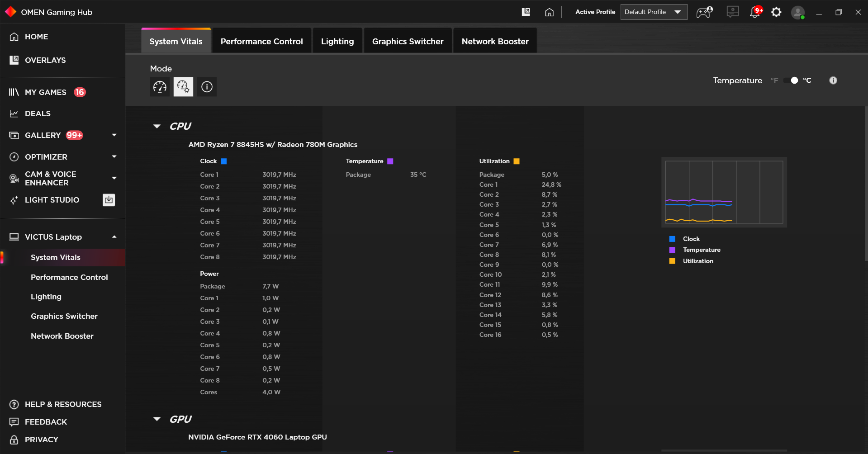
Task: Select the basic gauge mode icon
Action: coord(160,87)
